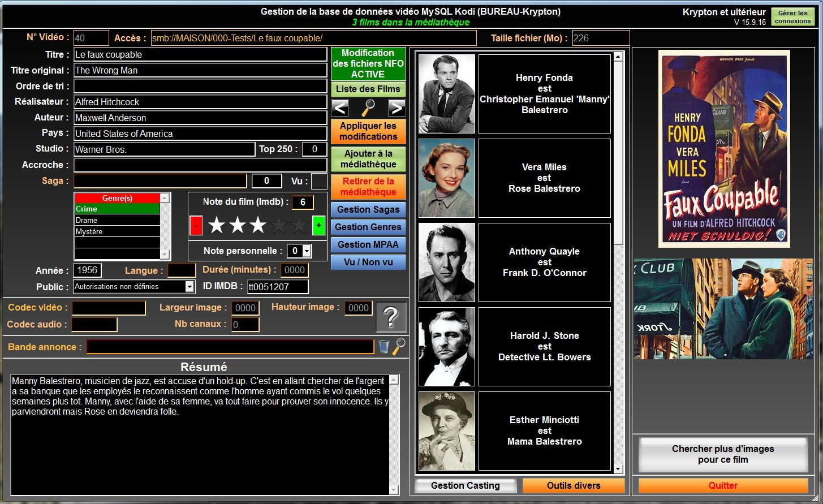Decrease film rating with red minus
Viewport: 823px width, 504px height.
coord(196,226)
